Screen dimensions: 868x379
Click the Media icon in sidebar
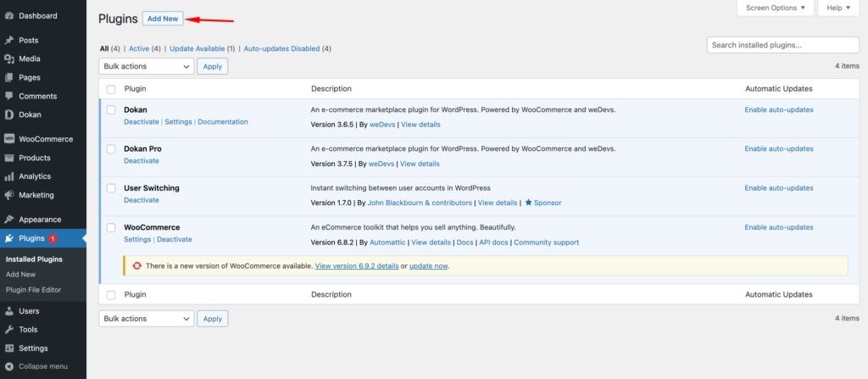coord(8,59)
